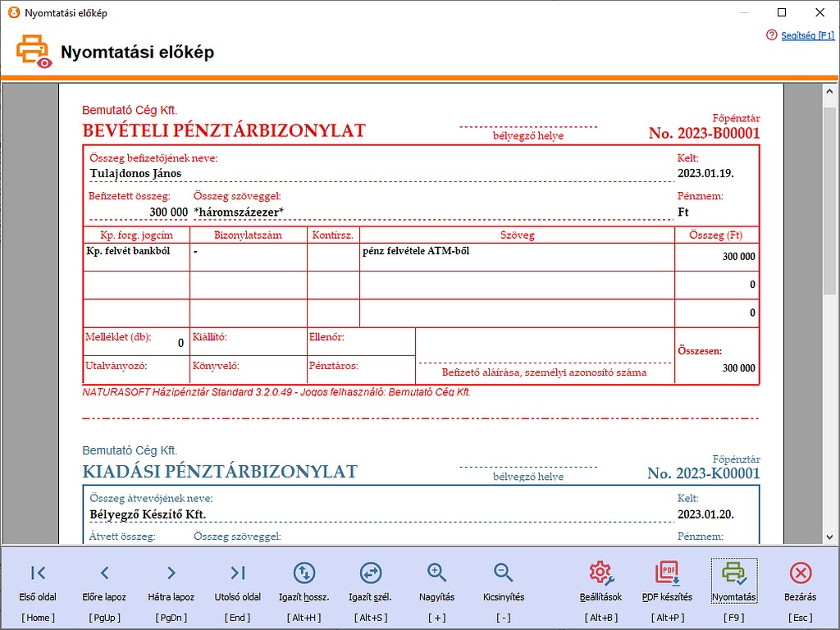Click the large printer preview header icon
This screenshot has height=630, width=840.
pyautogui.click(x=31, y=49)
